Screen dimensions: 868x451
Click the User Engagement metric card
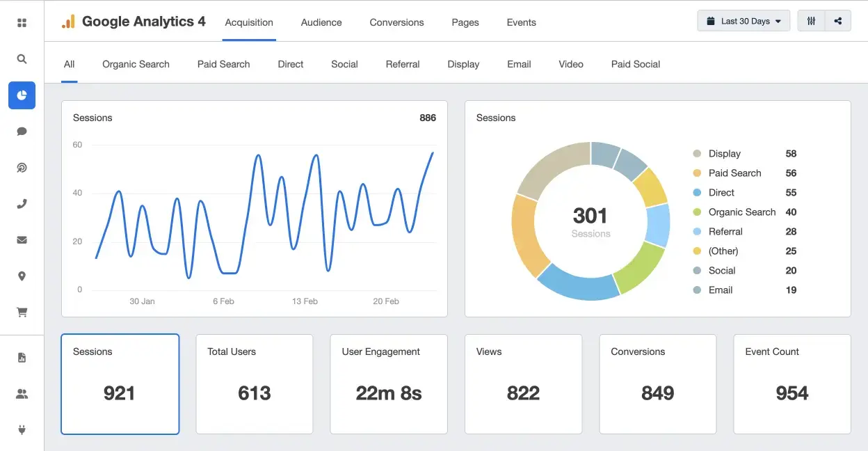coord(389,383)
